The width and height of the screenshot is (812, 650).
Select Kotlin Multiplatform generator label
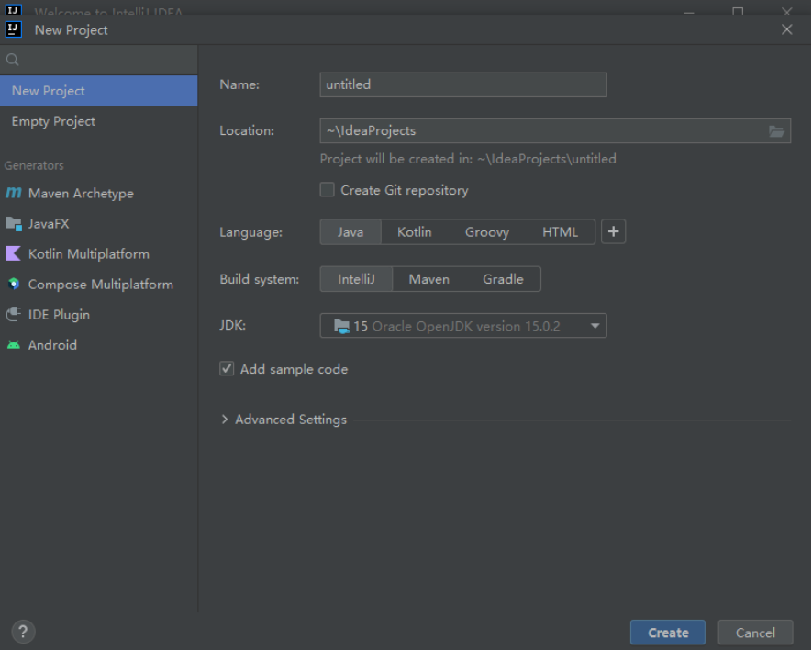coord(89,254)
